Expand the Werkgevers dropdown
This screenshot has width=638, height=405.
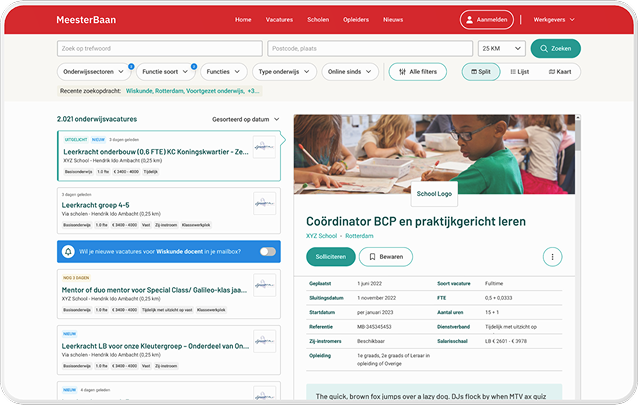tap(554, 20)
